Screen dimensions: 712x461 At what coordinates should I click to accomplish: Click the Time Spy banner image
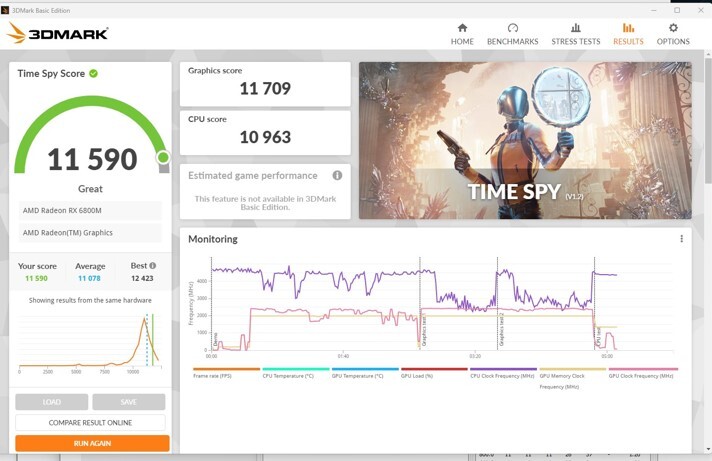pyautogui.click(x=525, y=140)
